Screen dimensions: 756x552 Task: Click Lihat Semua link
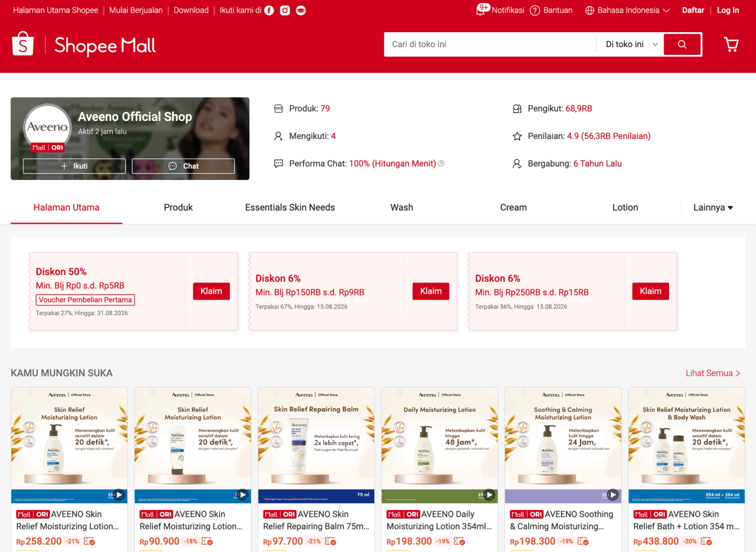pos(713,373)
